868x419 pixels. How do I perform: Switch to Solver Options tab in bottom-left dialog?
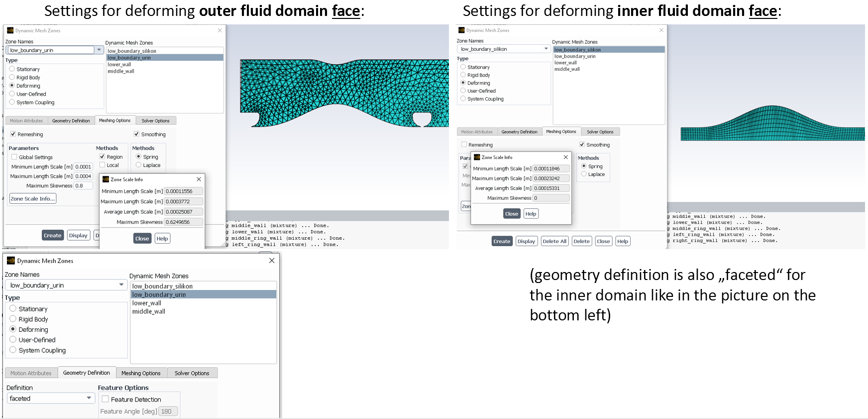192,373
